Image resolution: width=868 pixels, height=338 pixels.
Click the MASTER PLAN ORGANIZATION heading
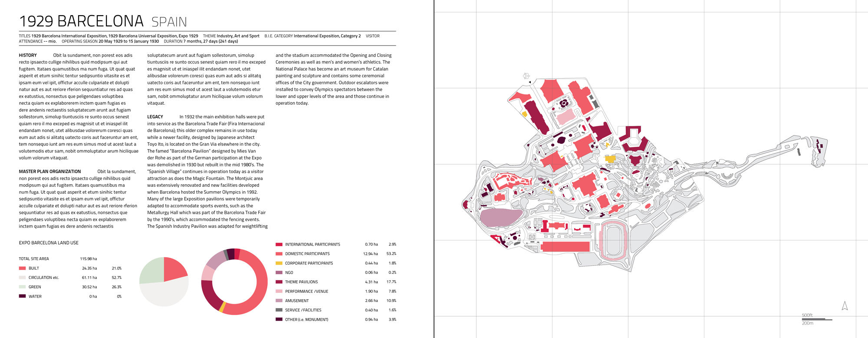50,172
